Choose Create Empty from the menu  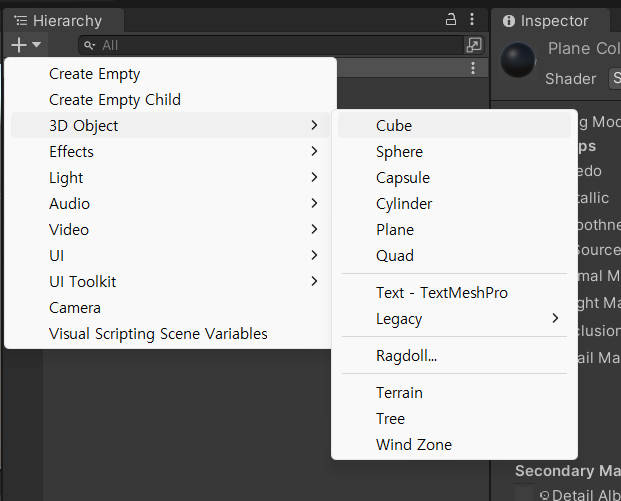pos(95,74)
